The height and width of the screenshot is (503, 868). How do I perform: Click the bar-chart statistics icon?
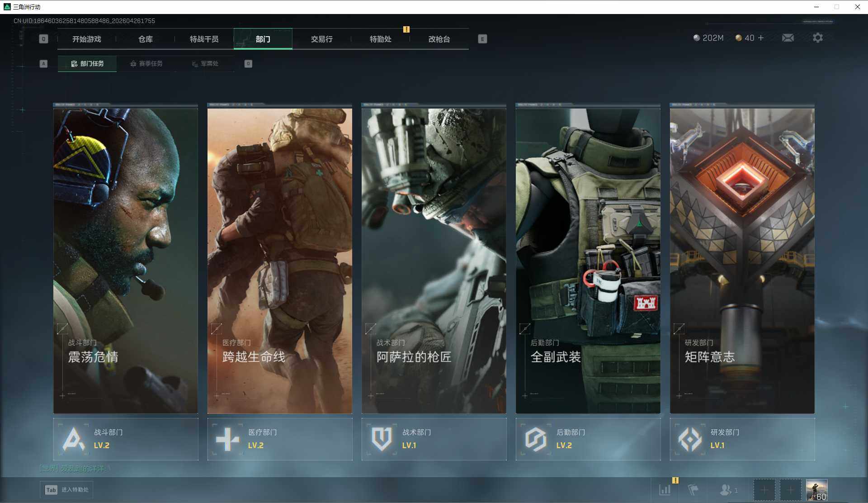(x=665, y=489)
